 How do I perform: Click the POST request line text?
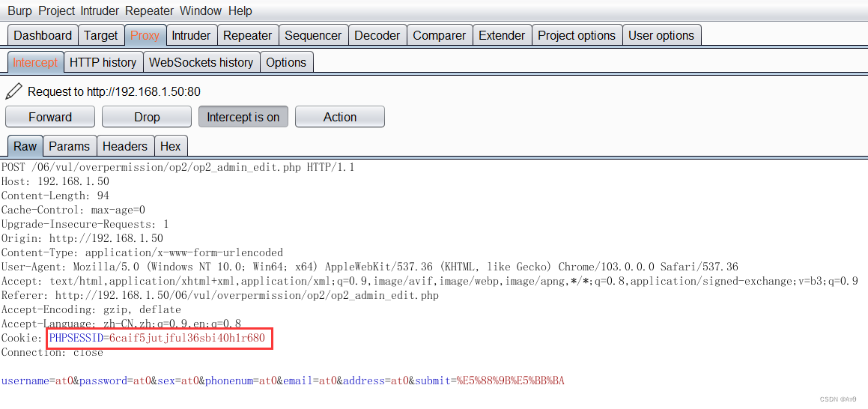click(x=177, y=167)
